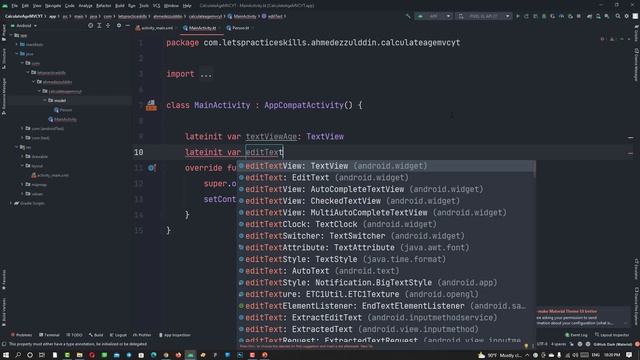
Task: Open the Build menu
Action: 120,6
